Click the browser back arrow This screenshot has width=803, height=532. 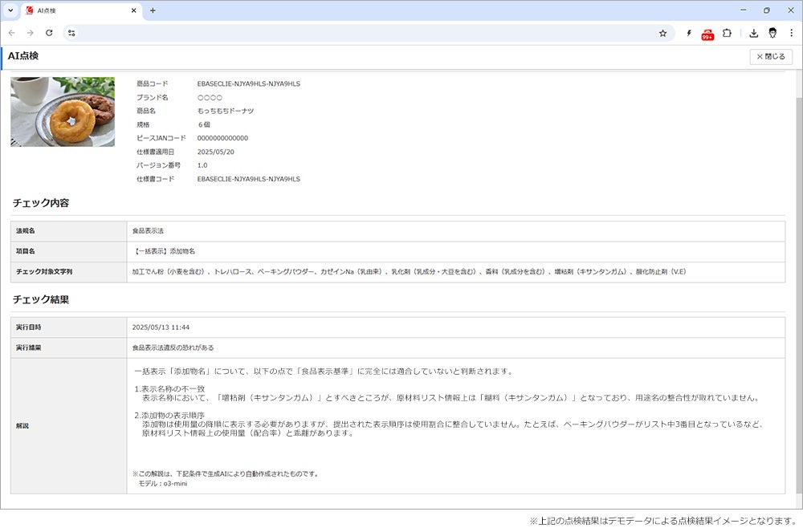click(x=12, y=33)
